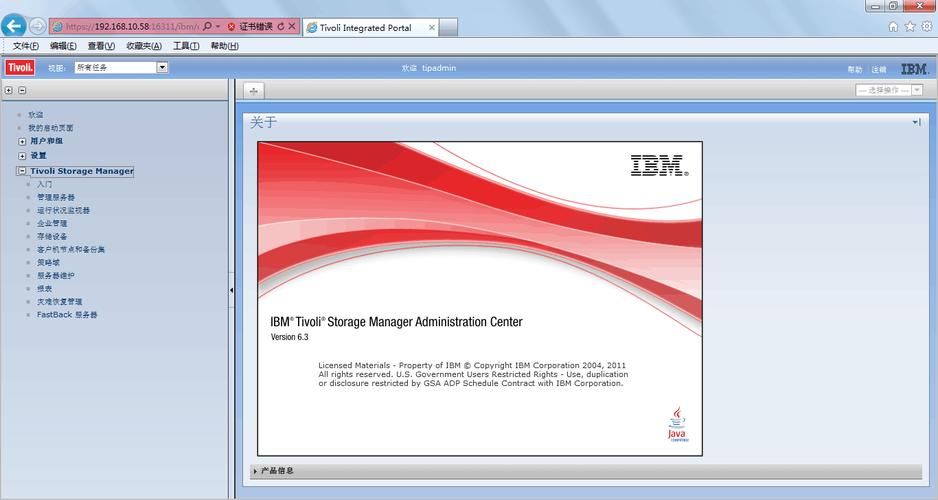Open the 工具(T) menu
938x500 pixels.
tap(186, 46)
